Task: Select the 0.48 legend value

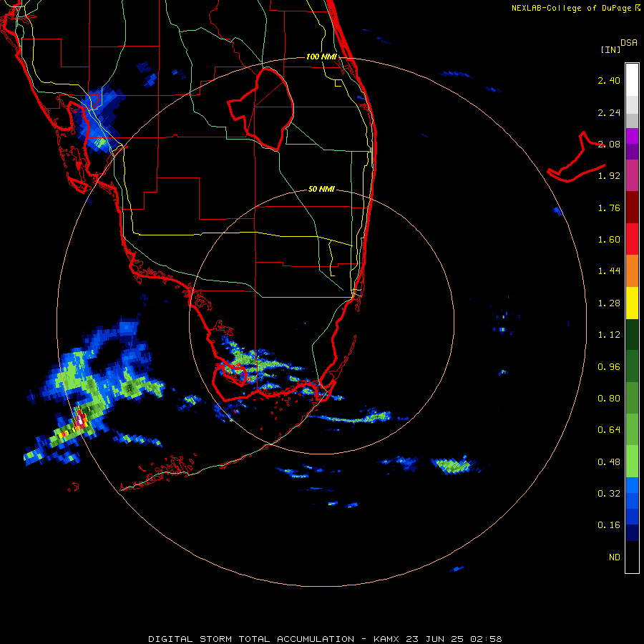Action: [609, 462]
